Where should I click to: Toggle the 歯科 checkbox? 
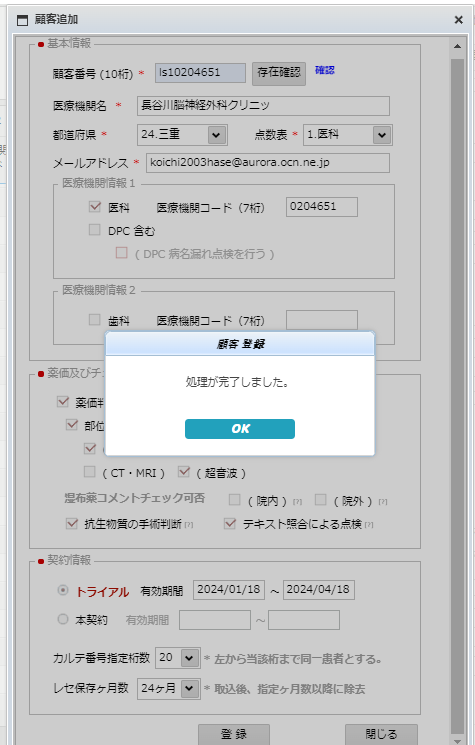tap(95, 320)
